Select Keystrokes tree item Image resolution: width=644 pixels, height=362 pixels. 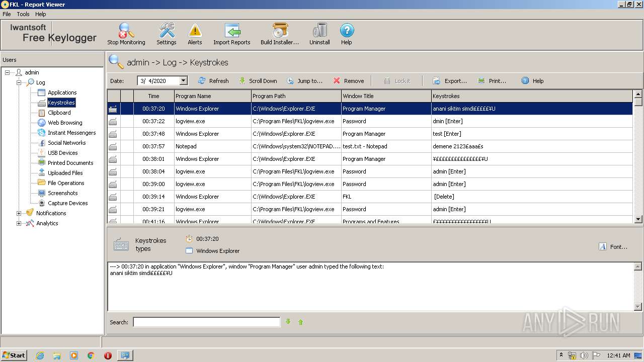(61, 103)
